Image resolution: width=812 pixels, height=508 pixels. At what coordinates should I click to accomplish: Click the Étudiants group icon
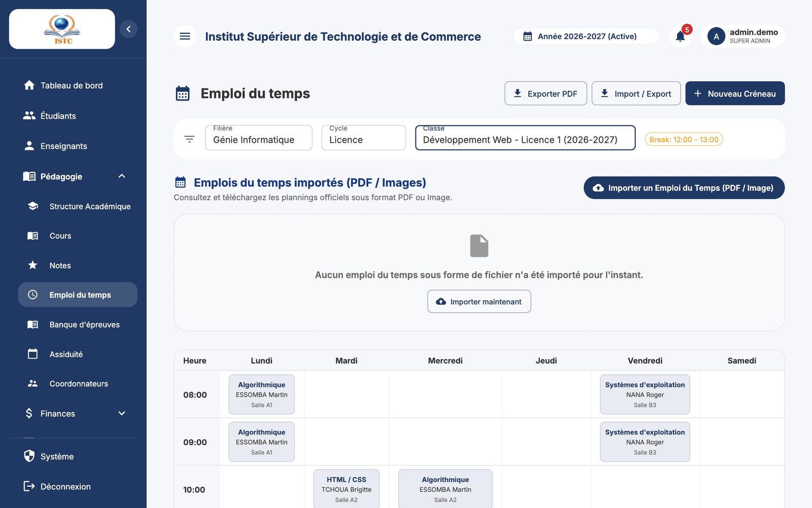point(29,116)
